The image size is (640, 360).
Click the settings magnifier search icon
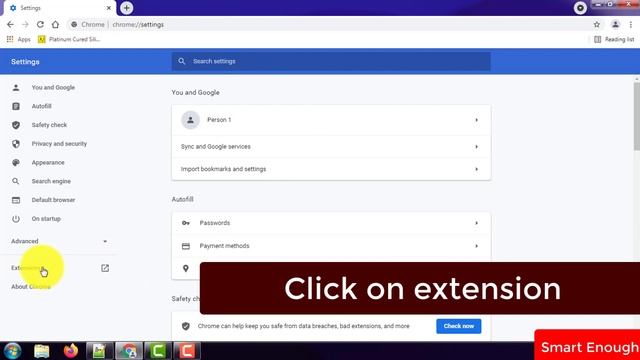182,61
